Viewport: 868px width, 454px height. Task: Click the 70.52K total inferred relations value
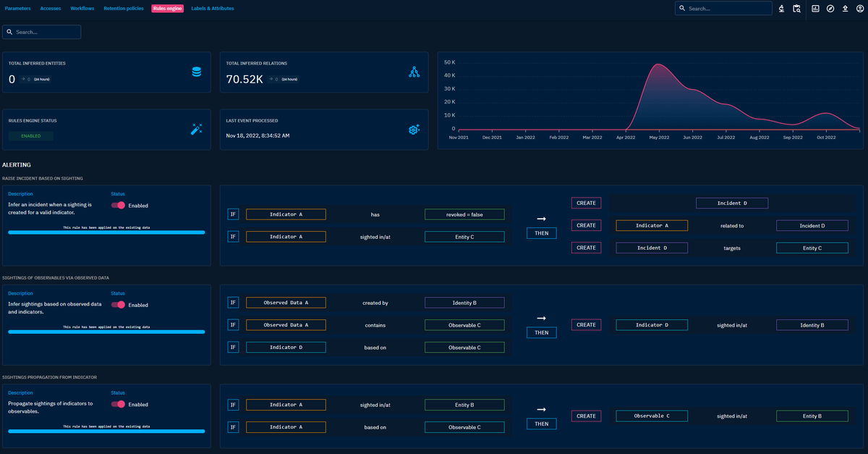(x=244, y=80)
